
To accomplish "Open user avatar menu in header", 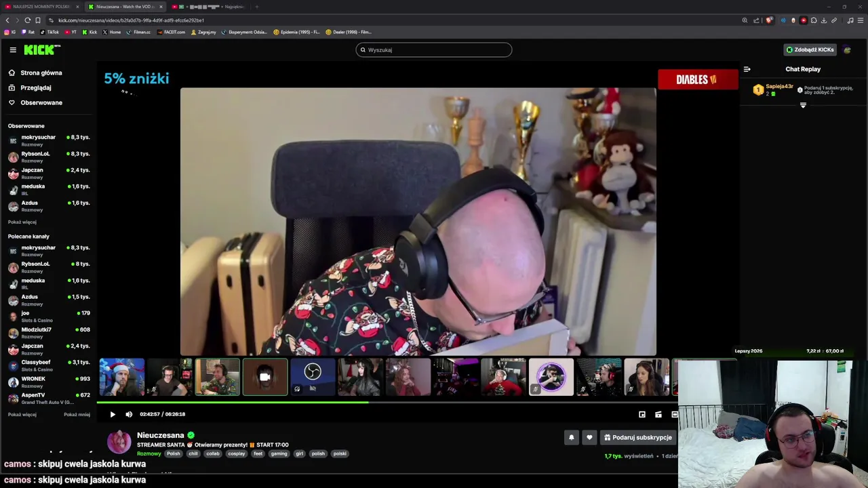I will click(847, 49).
